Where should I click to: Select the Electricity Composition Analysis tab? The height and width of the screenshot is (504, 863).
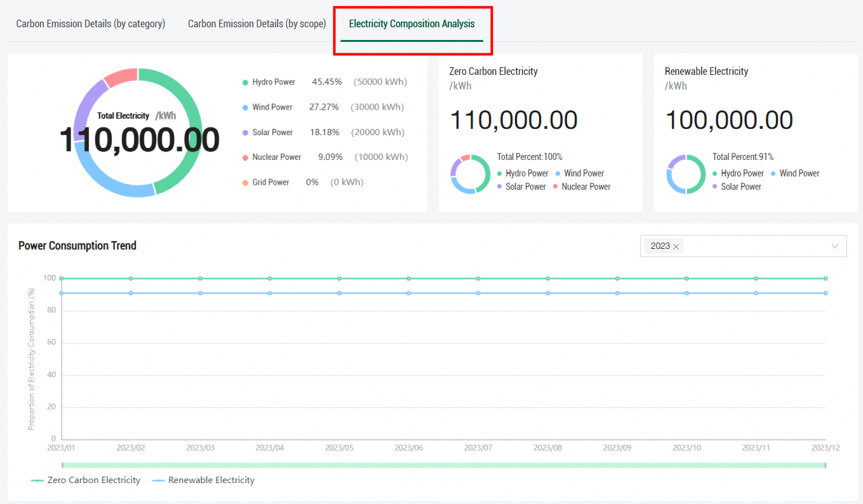click(411, 23)
